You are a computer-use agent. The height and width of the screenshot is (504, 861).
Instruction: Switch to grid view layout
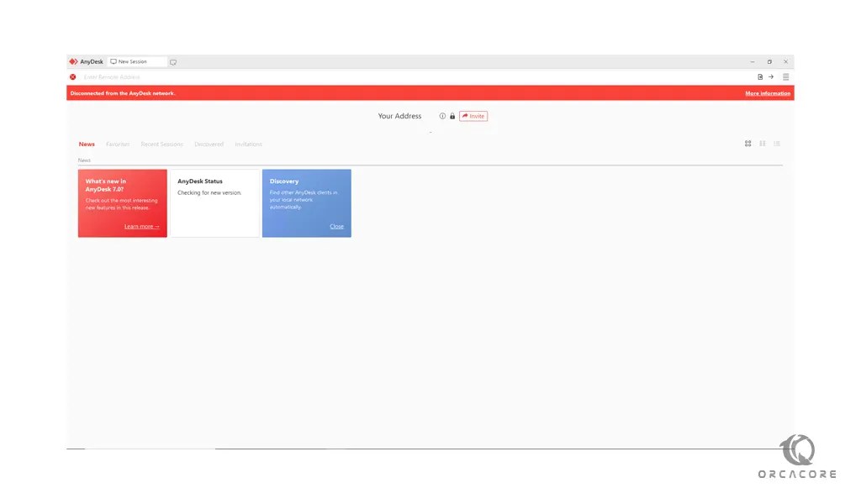[x=747, y=144]
